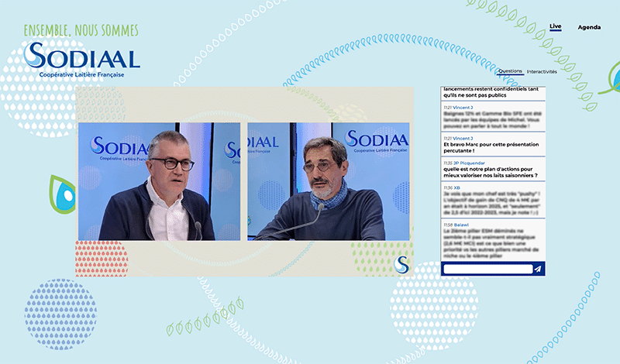
Task: Open the Live tab
Action: click(555, 26)
